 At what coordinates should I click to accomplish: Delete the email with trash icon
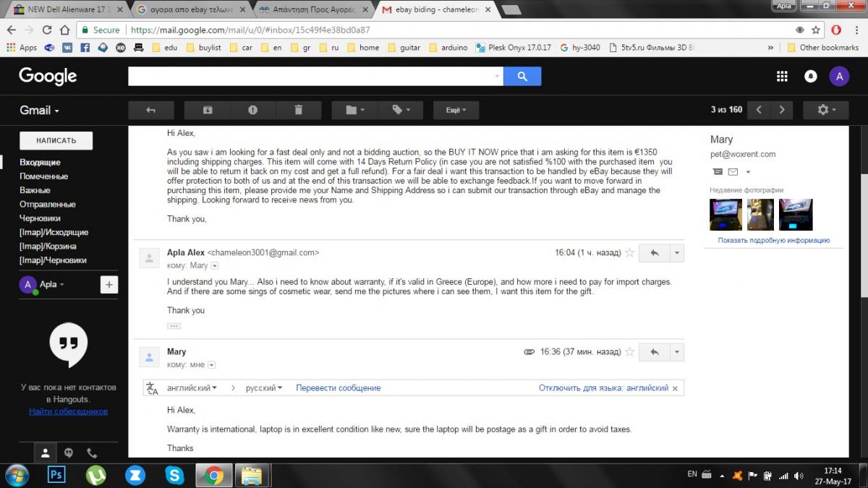(x=298, y=110)
